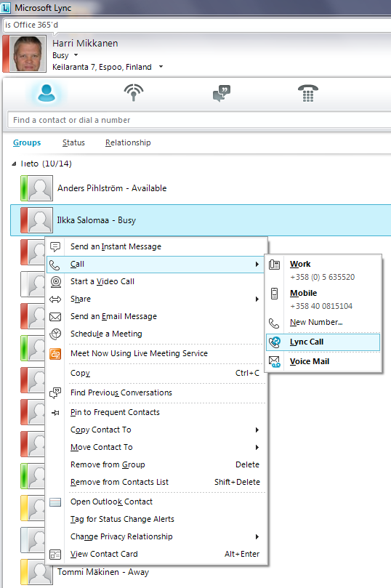
Task: Expand the Share submenu arrow
Action: pos(257,299)
